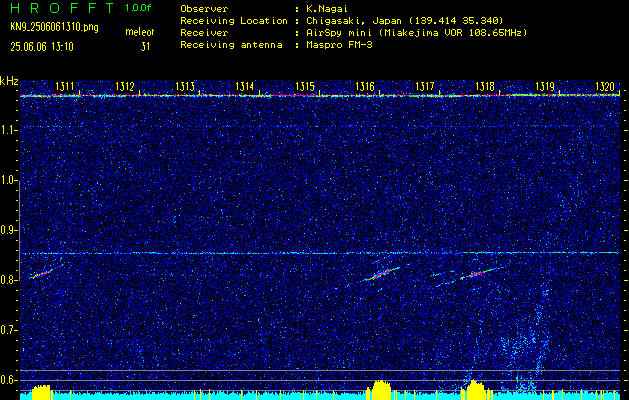Click the Receiving Location label

point(234,20)
